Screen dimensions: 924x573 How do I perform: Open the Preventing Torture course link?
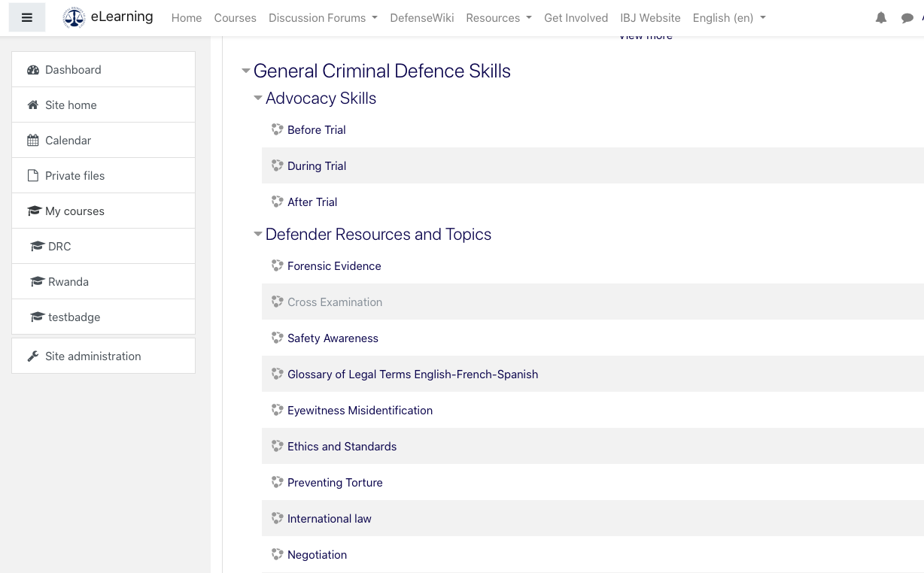click(x=335, y=483)
